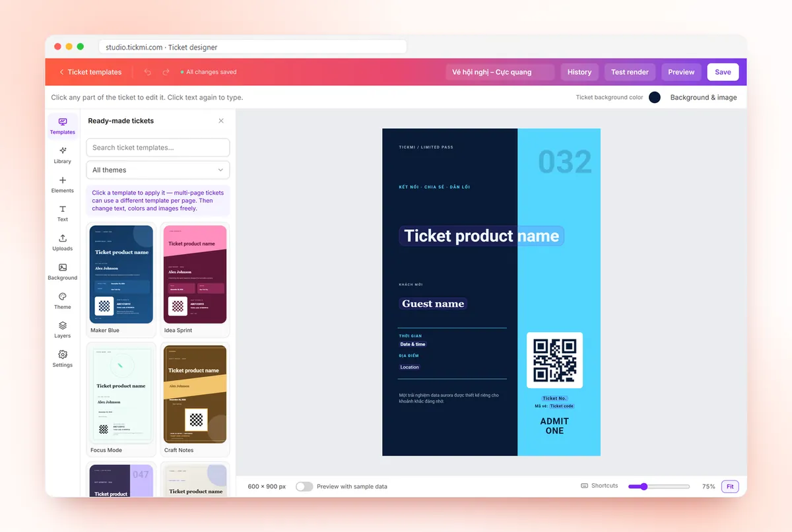Toggle Preview with sample data switch

304,486
